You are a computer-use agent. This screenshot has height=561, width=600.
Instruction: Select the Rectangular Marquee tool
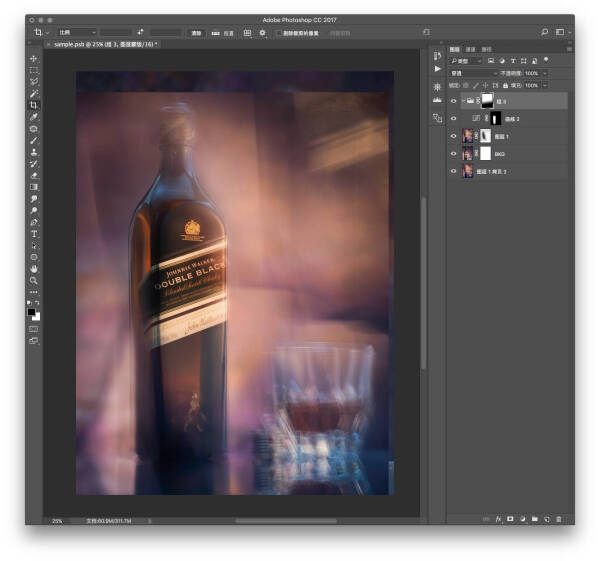pyautogui.click(x=34, y=70)
